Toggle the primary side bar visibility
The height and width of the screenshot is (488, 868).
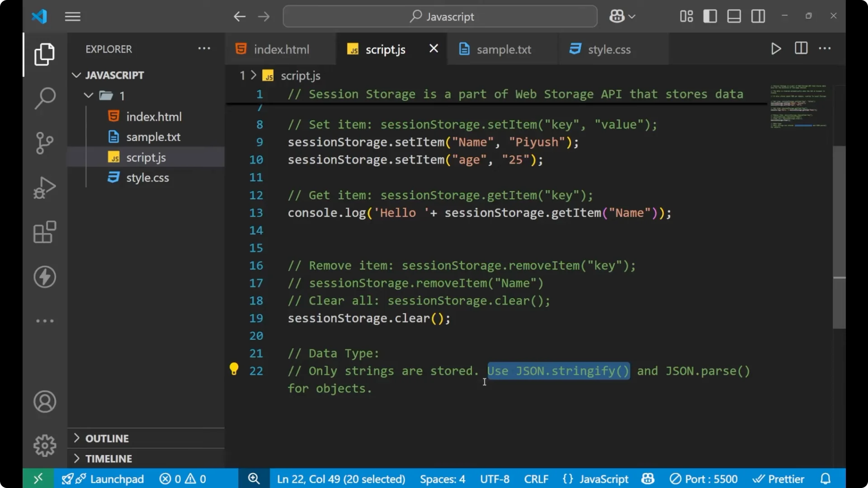point(710,16)
